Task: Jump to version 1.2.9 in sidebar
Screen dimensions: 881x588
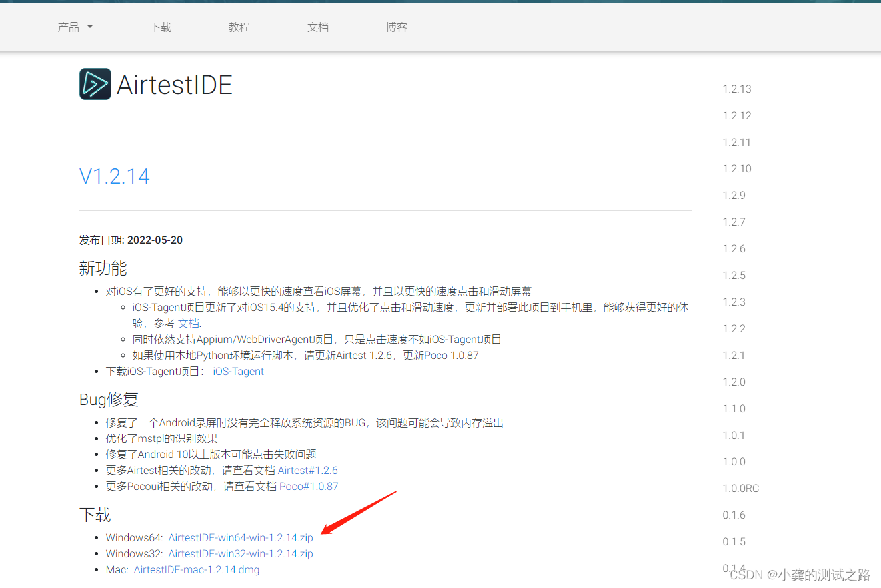Action: tap(734, 196)
